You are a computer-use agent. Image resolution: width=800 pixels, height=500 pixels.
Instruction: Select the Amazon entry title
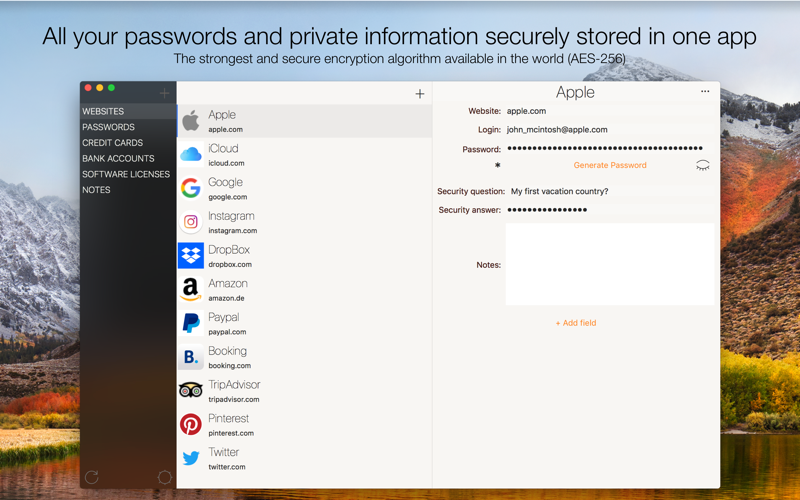(x=228, y=284)
